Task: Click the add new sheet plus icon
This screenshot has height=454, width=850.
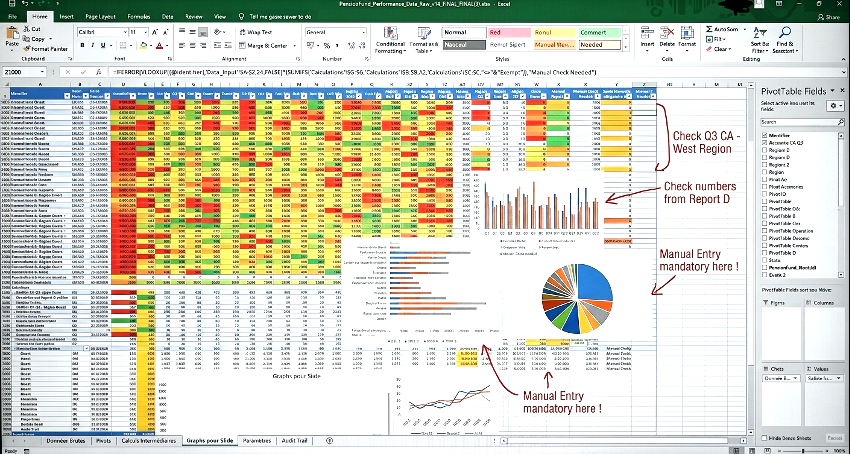Action: [x=330, y=440]
